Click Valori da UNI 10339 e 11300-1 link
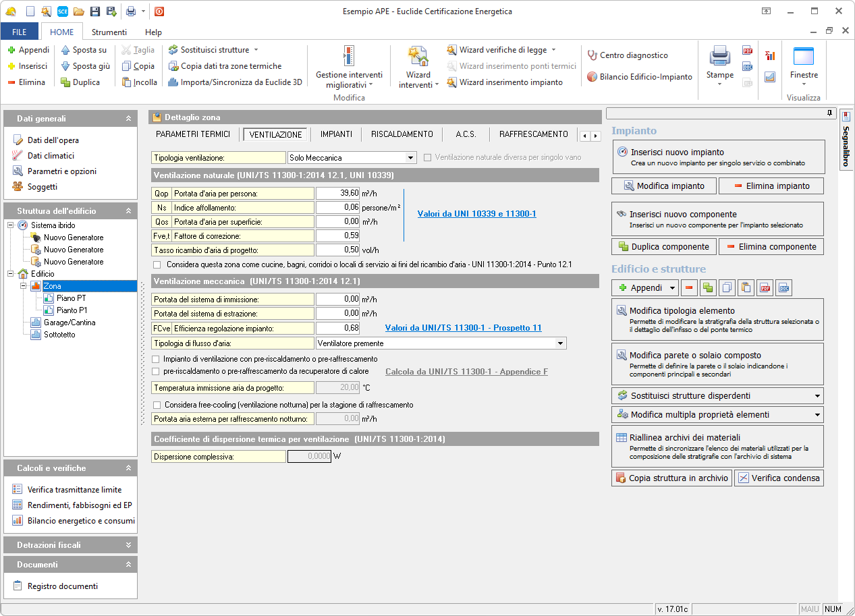The height and width of the screenshot is (616, 855). point(476,214)
